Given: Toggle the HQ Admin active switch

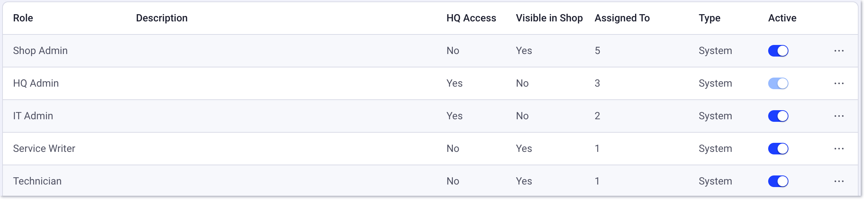Looking at the screenshot, I should (x=778, y=83).
